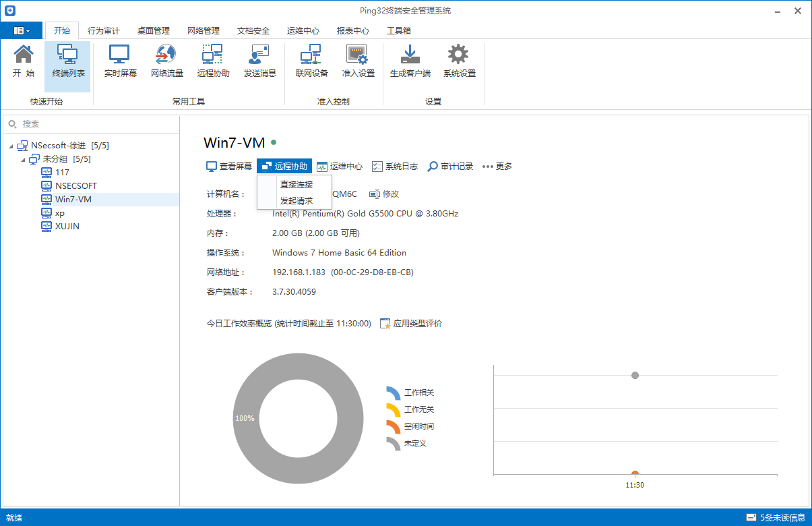Click the 空闲时间 orange legend swatch
The width and height of the screenshot is (812, 526).
(x=394, y=427)
